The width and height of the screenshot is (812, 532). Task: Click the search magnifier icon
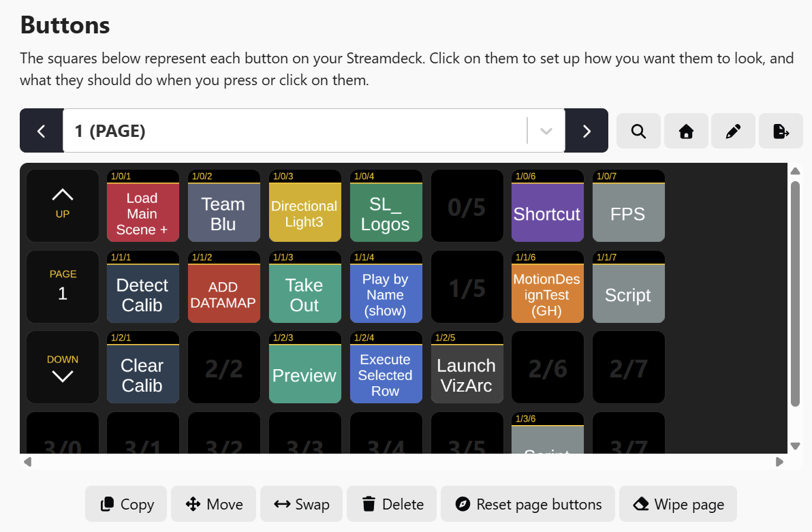(x=638, y=131)
